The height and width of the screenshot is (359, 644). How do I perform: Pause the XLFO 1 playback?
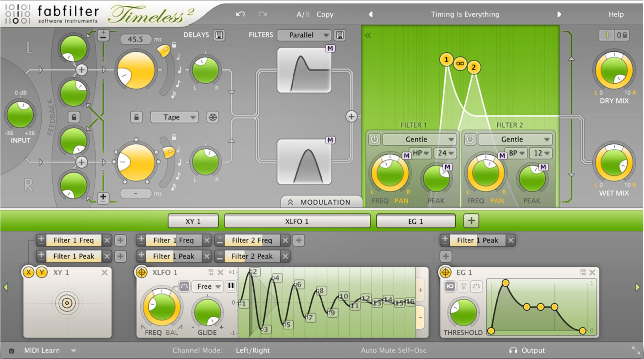click(x=231, y=286)
